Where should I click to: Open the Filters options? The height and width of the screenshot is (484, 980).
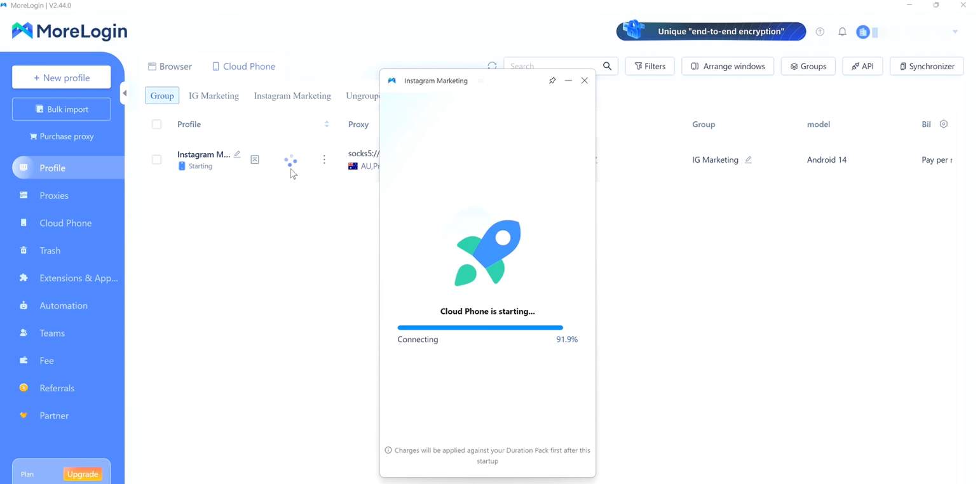coord(650,66)
